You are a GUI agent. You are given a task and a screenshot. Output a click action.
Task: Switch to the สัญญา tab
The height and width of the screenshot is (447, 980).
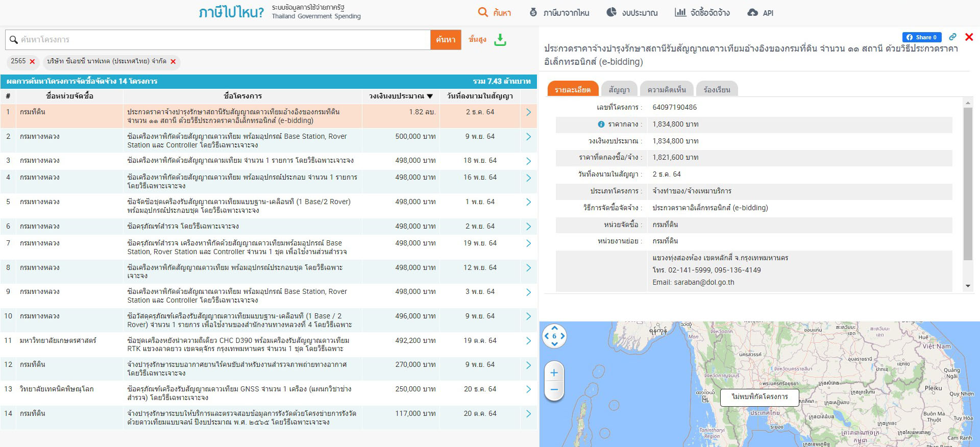pyautogui.click(x=619, y=89)
